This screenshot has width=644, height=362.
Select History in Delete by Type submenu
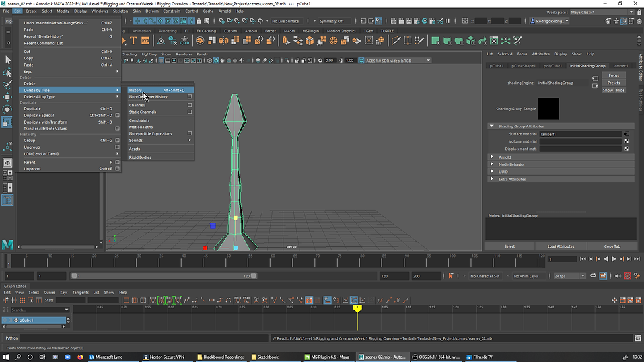[x=161, y=90]
